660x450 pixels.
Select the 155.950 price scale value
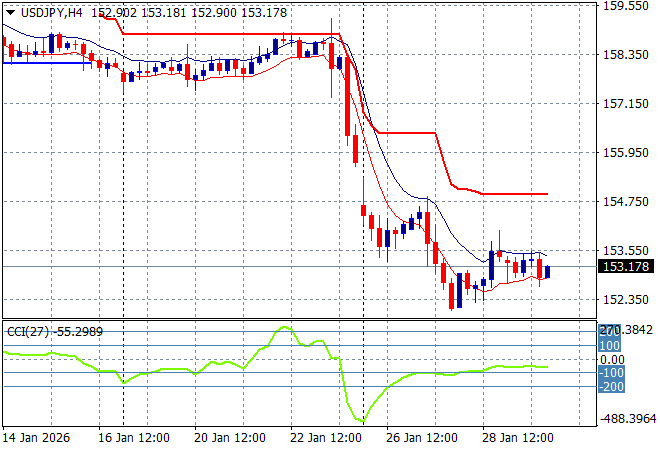(626, 152)
